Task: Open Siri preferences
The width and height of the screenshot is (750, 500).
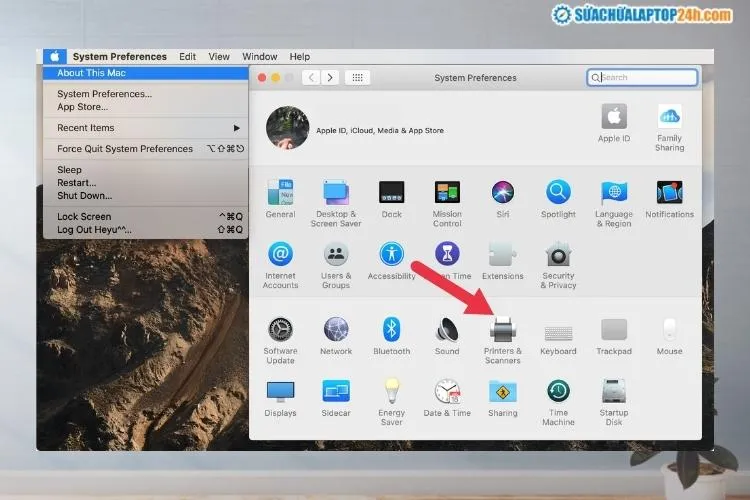Action: (x=503, y=193)
